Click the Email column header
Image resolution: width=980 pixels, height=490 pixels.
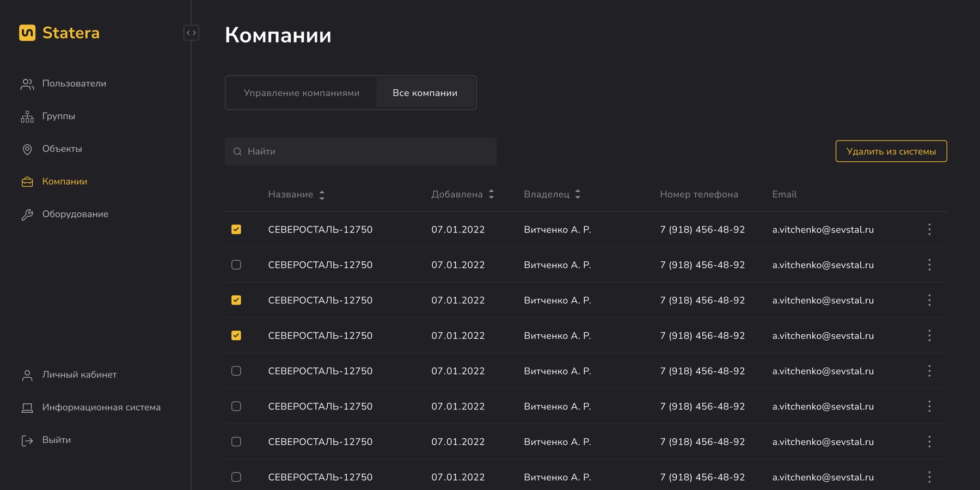[785, 194]
